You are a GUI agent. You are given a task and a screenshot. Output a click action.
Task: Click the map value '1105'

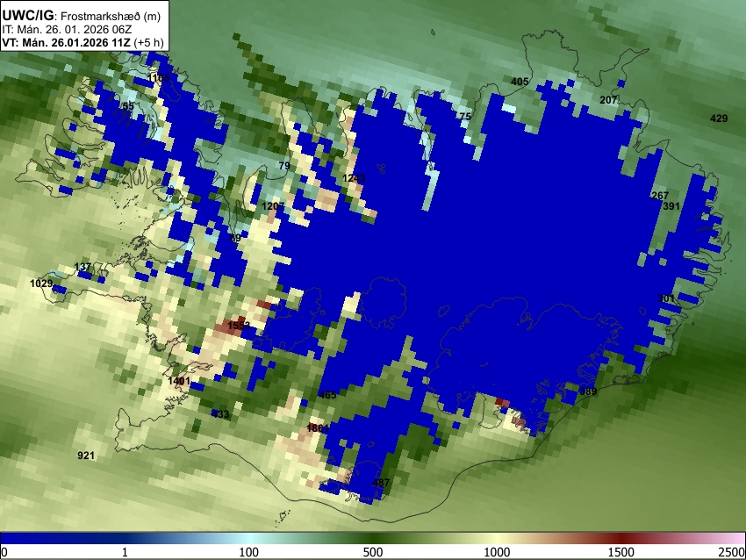point(159,78)
